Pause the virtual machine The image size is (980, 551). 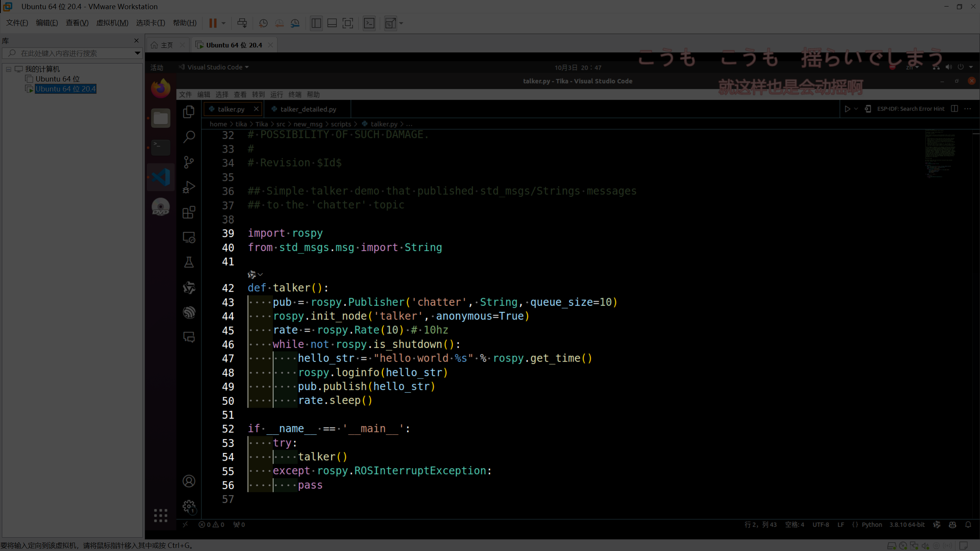(213, 23)
